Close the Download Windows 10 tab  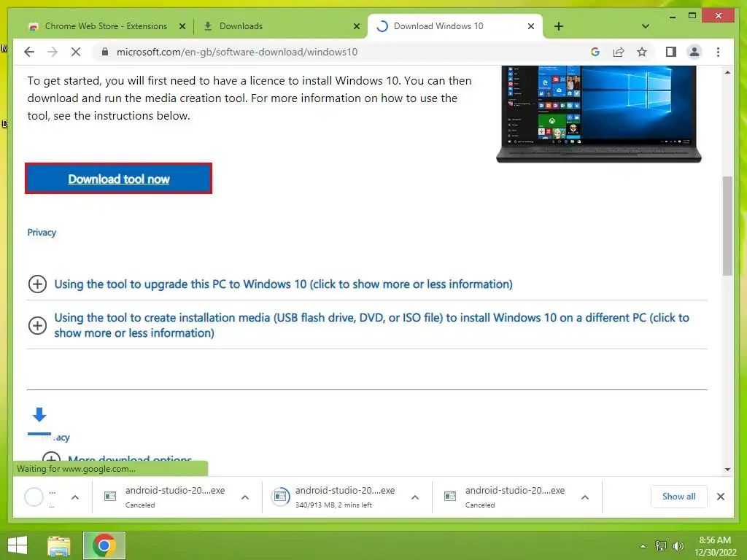click(531, 26)
